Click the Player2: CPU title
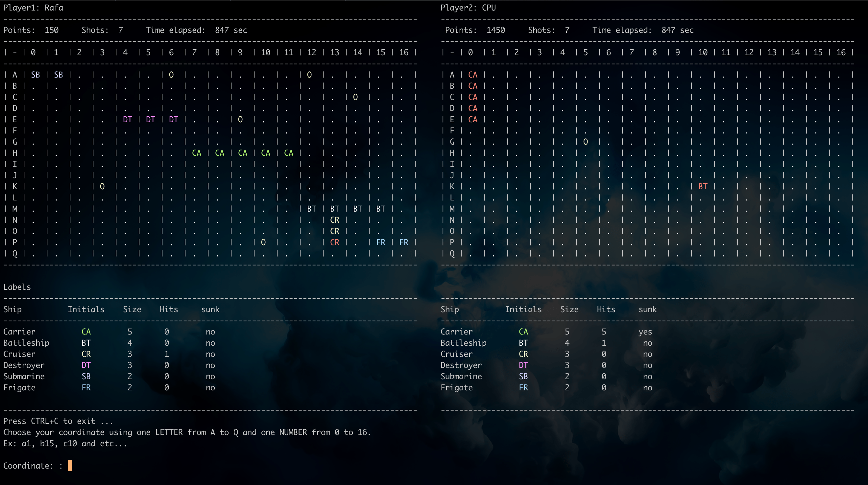 coord(468,8)
